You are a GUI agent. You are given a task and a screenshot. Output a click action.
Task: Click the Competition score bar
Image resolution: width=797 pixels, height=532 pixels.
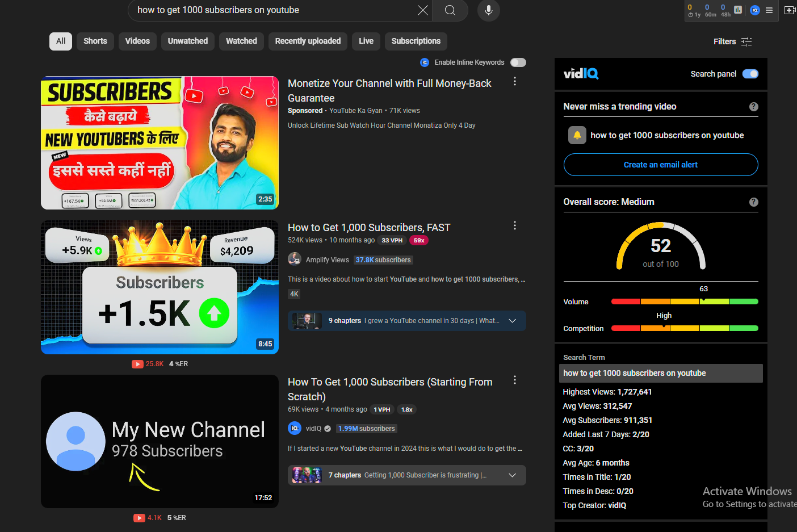click(685, 328)
